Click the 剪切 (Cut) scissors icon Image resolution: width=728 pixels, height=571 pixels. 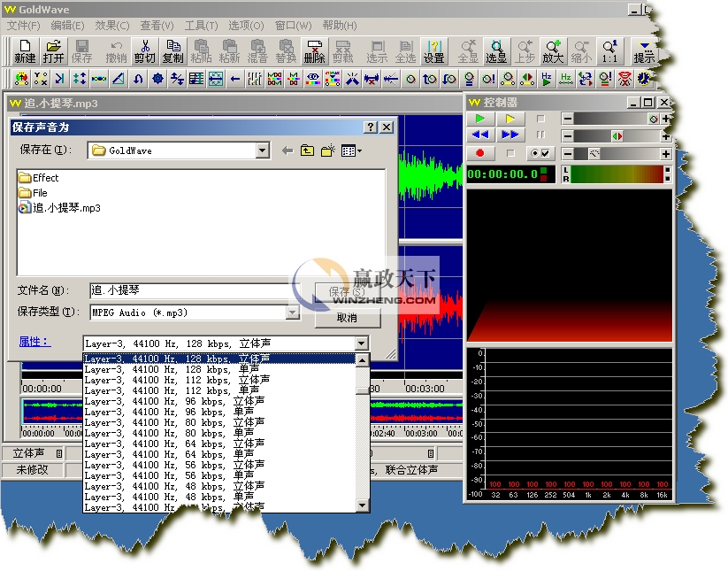144,51
